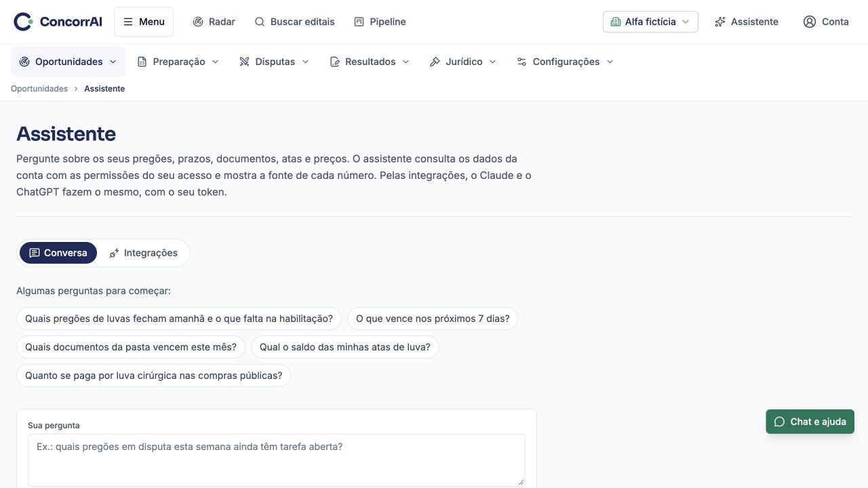Click Oportunidades in the breadcrumb
The image size is (868, 488).
[x=39, y=89]
